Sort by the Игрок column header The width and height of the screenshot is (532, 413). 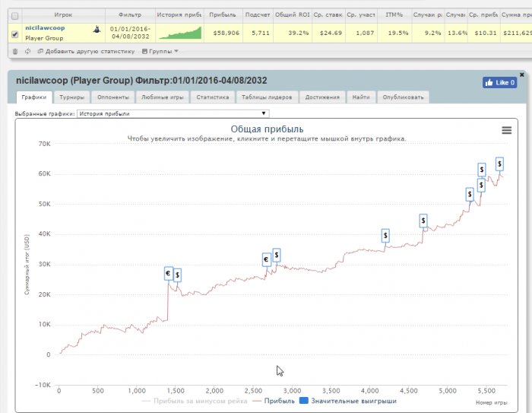(63, 15)
